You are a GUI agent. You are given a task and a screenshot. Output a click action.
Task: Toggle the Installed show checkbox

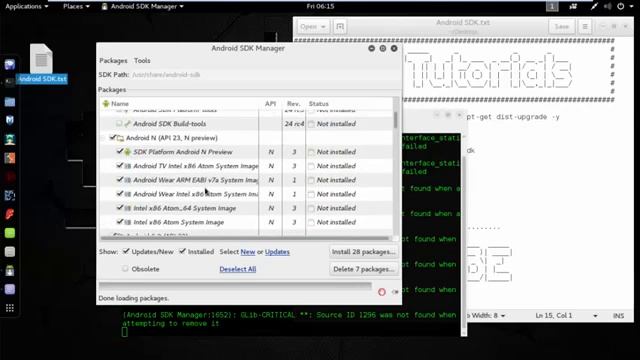(x=182, y=251)
